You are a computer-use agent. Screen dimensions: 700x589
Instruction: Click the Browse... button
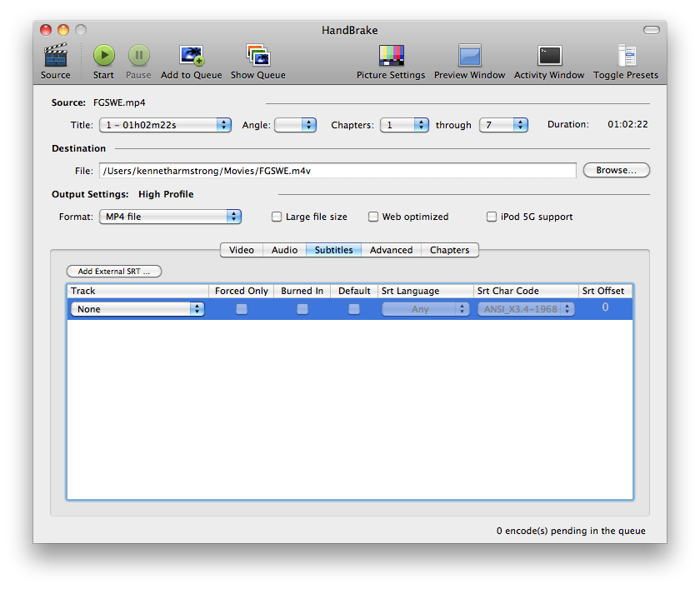click(x=617, y=171)
